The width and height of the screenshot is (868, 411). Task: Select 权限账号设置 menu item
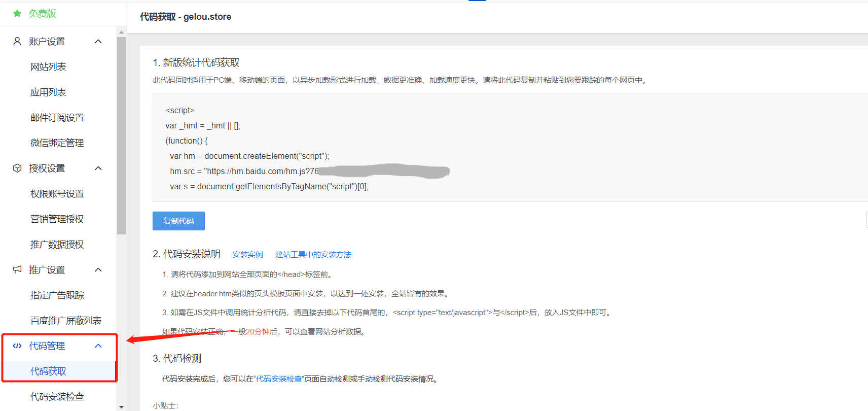57,193
